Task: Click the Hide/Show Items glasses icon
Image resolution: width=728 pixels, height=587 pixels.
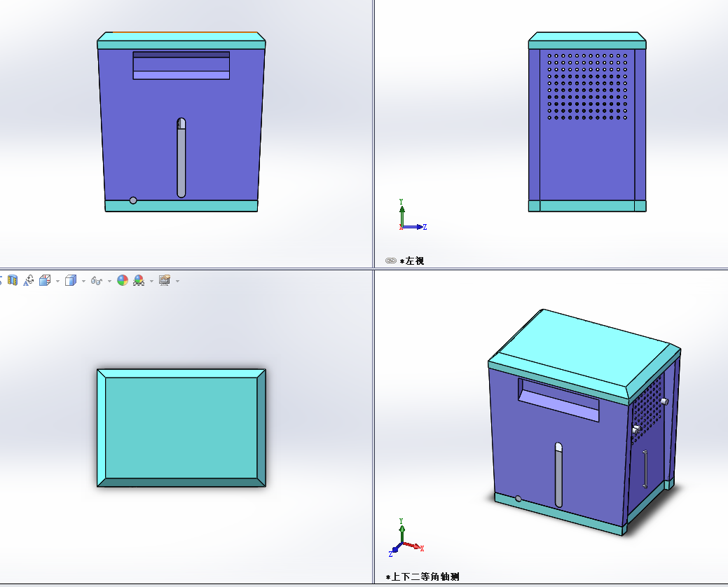Action: click(x=97, y=281)
